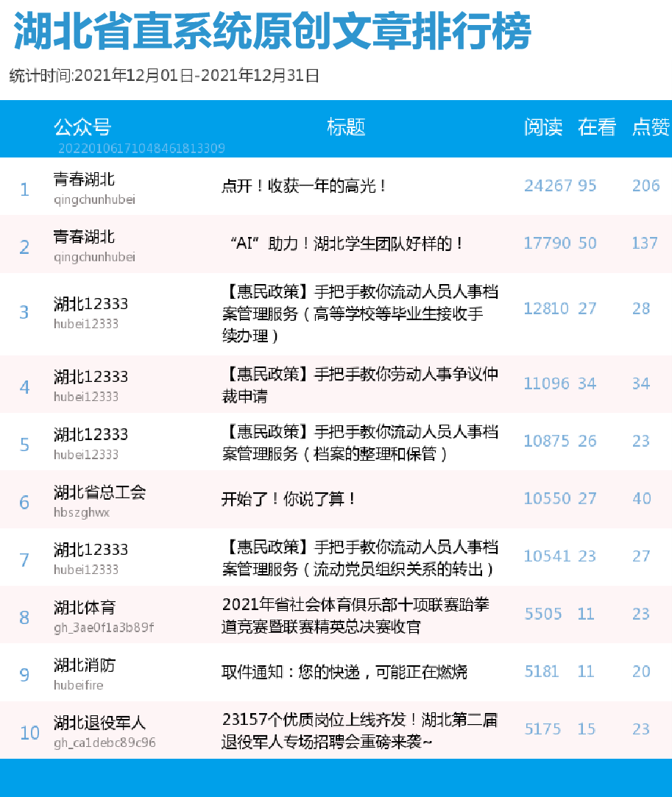Click rank number 10 on the last row
Screen dimensions: 672x797
coord(29,733)
